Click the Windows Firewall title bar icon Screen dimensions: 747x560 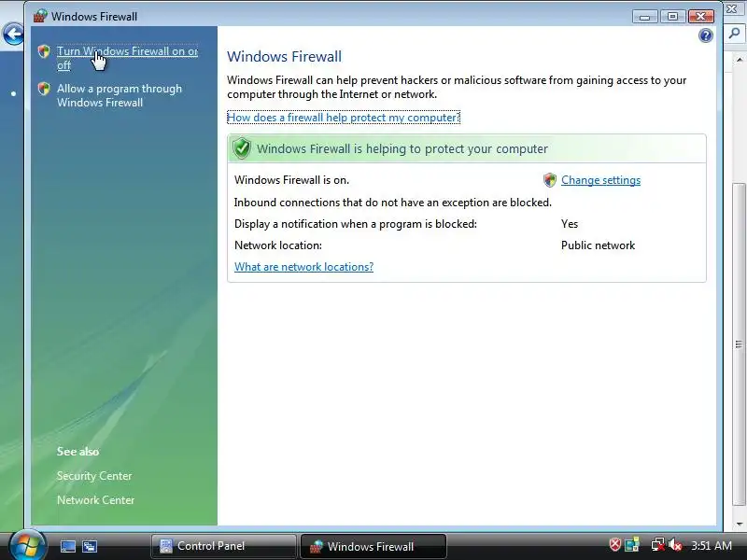(x=40, y=16)
